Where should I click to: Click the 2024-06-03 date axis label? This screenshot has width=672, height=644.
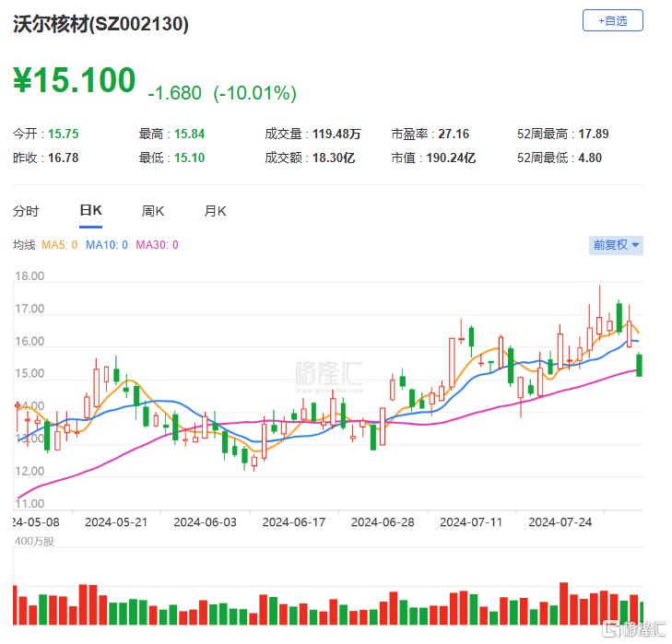coord(205,521)
